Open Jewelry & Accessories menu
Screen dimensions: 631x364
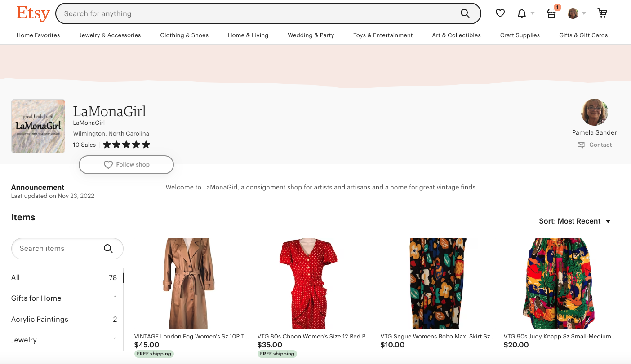point(110,35)
